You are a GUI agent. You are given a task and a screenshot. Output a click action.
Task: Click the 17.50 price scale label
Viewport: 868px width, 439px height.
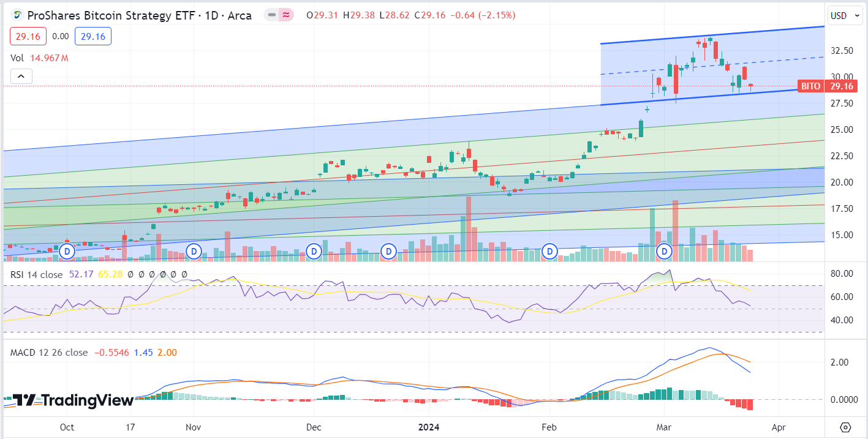pyautogui.click(x=842, y=209)
